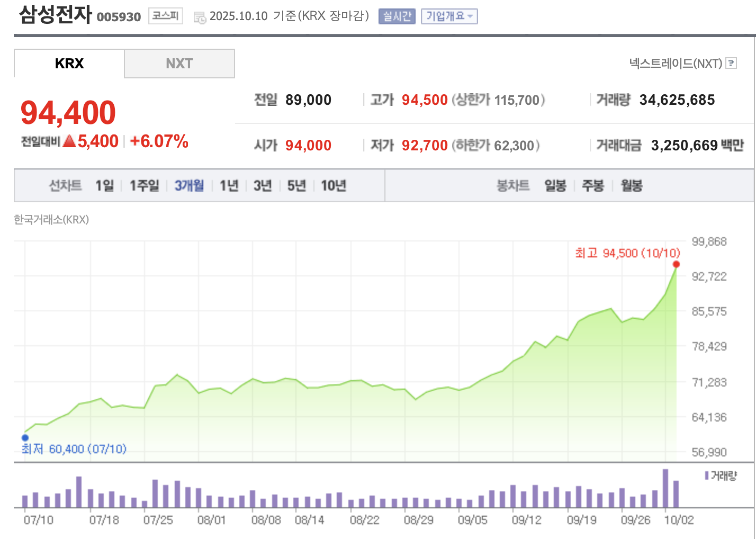756x539 pixels.
Task: Click the 56,990 y-axis label
Action: [x=709, y=452]
